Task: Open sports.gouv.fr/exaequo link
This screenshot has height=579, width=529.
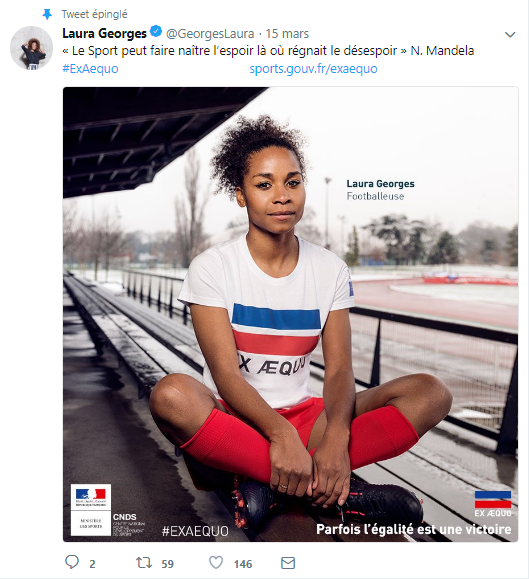Action: coord(313,69)
